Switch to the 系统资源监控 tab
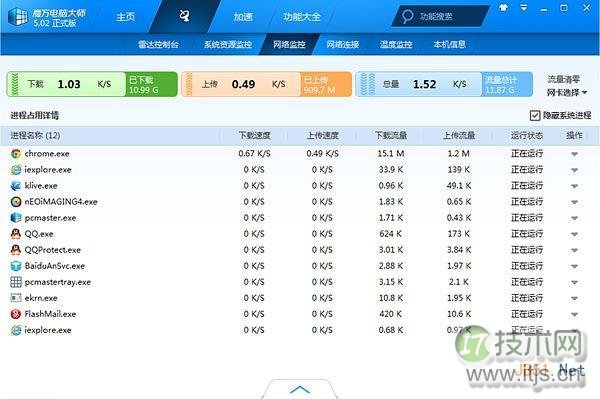Viewport: 600px width, 399px height. click(x=228, y=44)
